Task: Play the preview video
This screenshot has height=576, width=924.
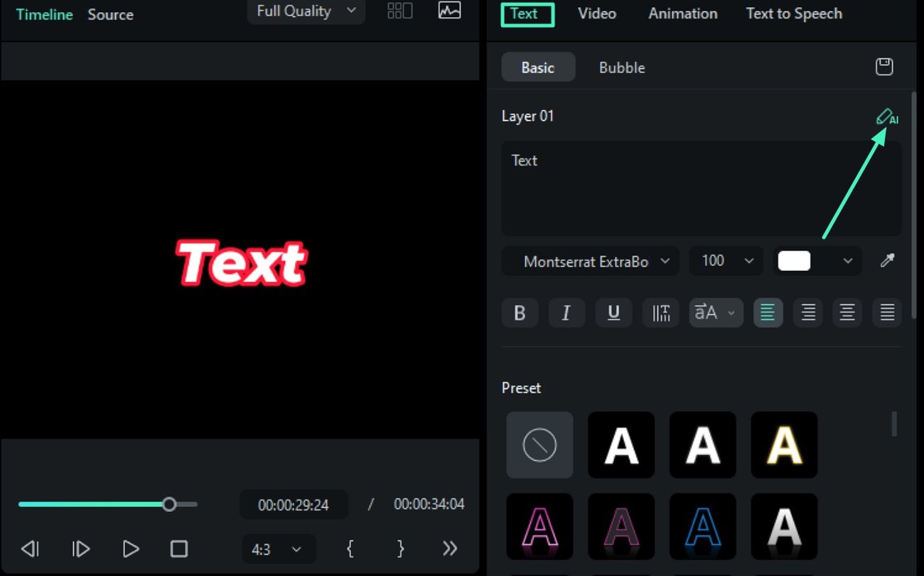Action: click(130, 549)
